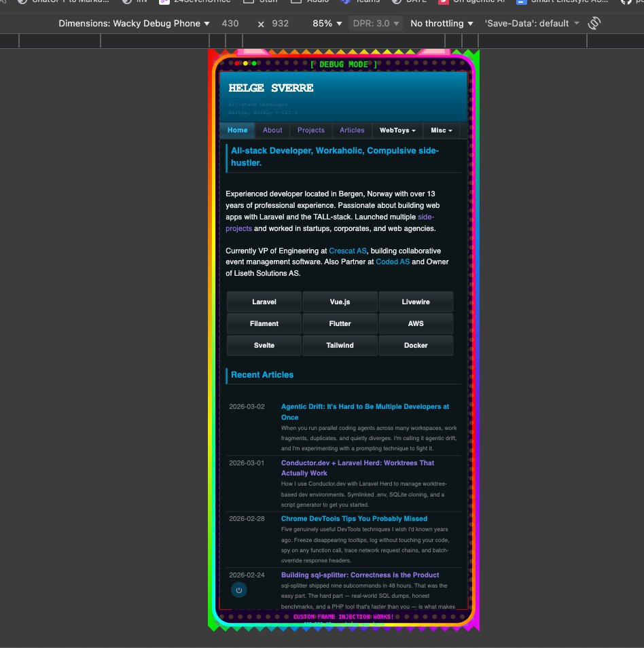This screenshot has width=644, height=648.
Task: Click the Teams browser tab icon
Action: (x=344, y=2)
